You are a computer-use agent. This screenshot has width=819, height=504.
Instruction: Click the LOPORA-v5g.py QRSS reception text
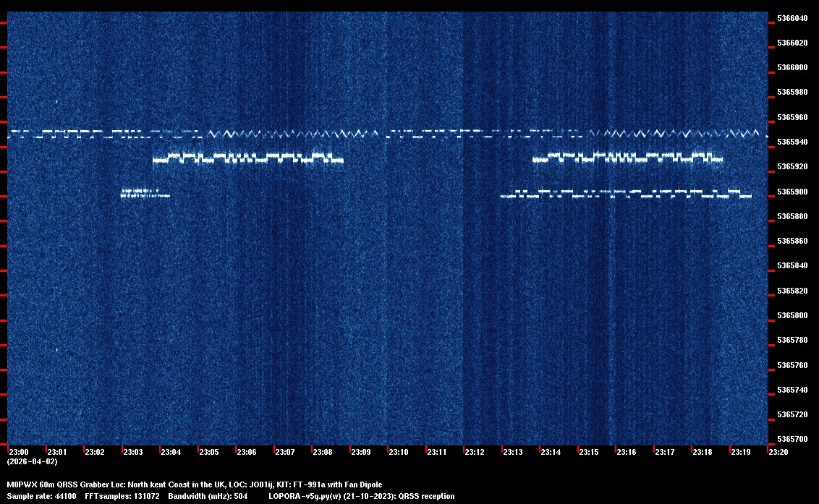point(361,496)
